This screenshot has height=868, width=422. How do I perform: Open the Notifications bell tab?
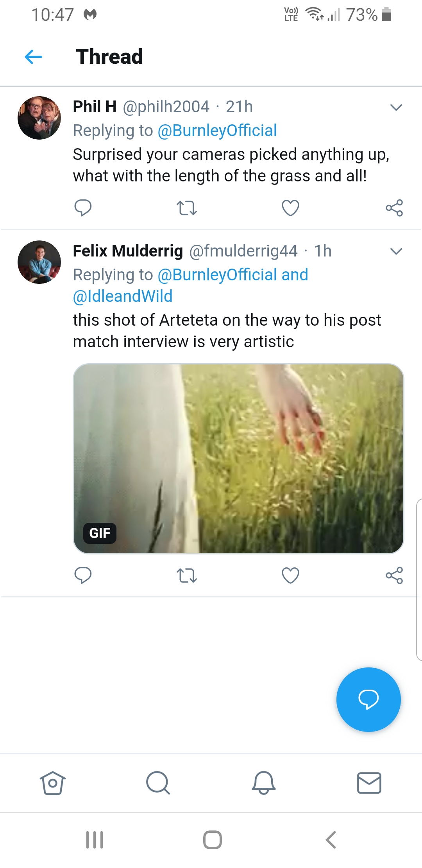[264, 783]
